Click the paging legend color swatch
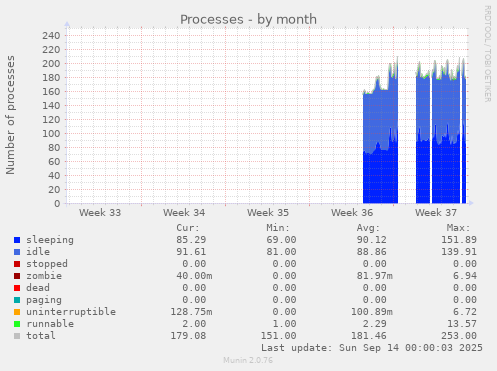 pos(17,300)
